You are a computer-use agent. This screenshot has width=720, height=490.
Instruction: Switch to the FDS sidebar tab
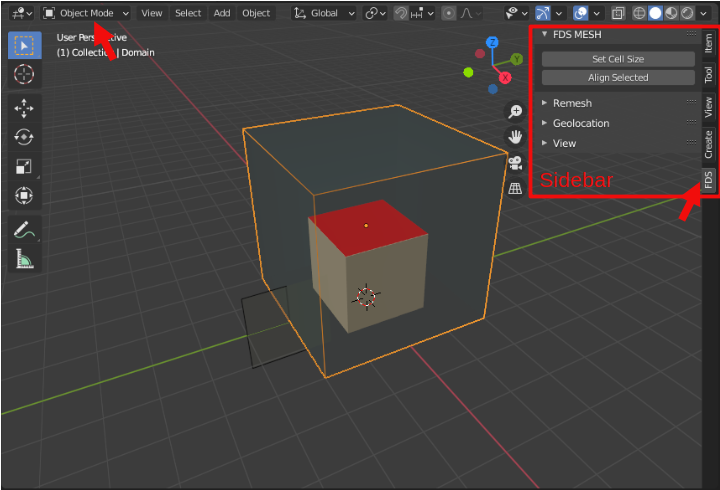pos(709,180)
